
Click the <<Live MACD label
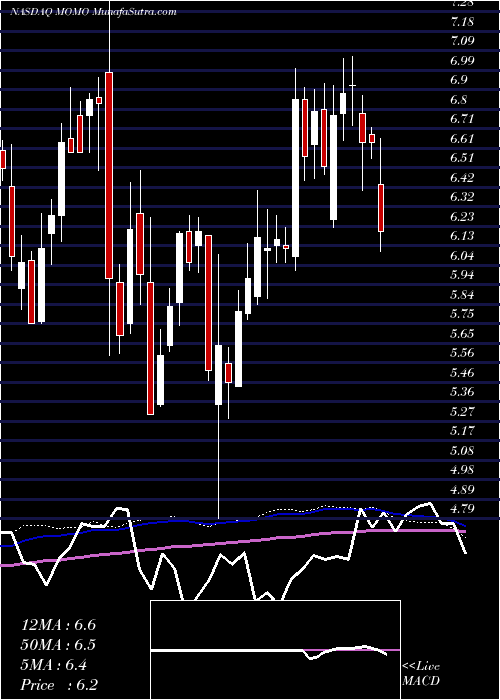[421, 674]
